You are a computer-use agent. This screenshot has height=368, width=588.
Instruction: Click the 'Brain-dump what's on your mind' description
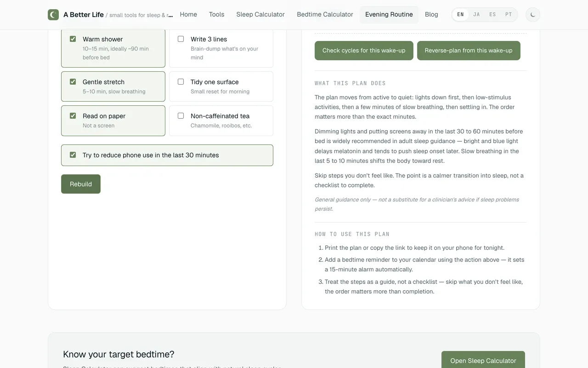tap(225, 53)
